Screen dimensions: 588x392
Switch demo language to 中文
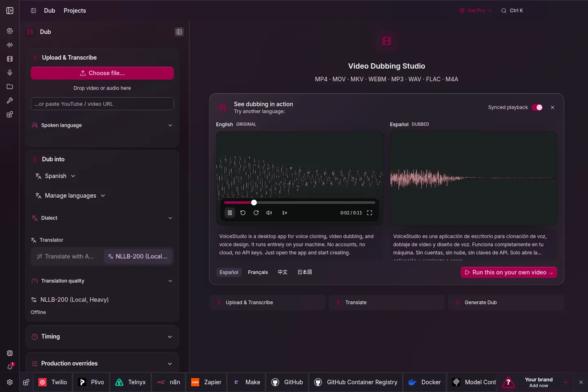tap(283, 272)
